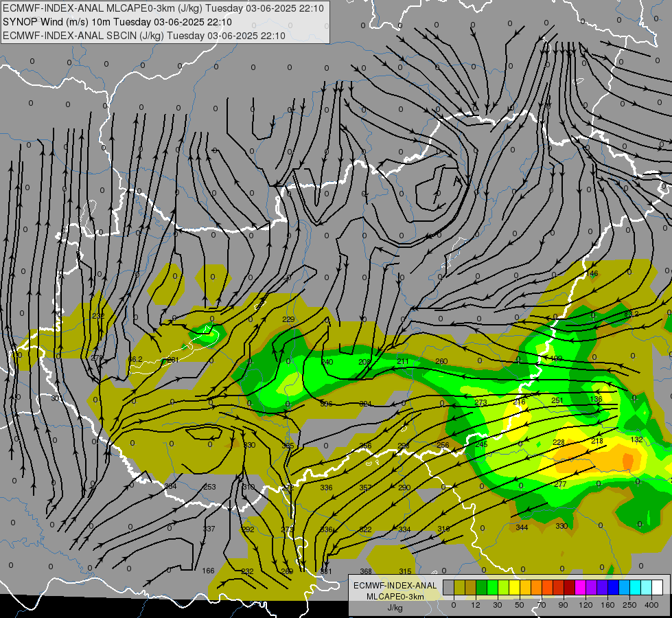Viewport: 672px width, 618px height.
Task: Click the map value 136
Action: click(x=596, y=399)
